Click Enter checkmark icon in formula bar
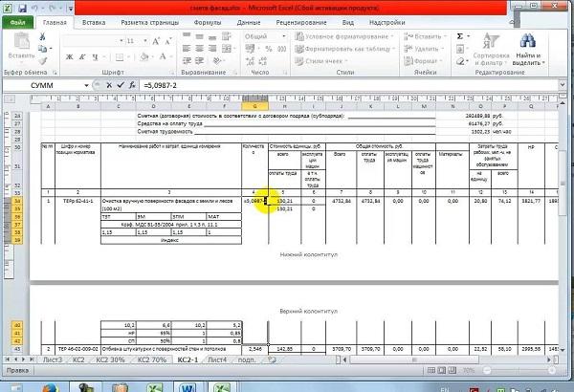The image size is (574, 392). pos(121,85)
